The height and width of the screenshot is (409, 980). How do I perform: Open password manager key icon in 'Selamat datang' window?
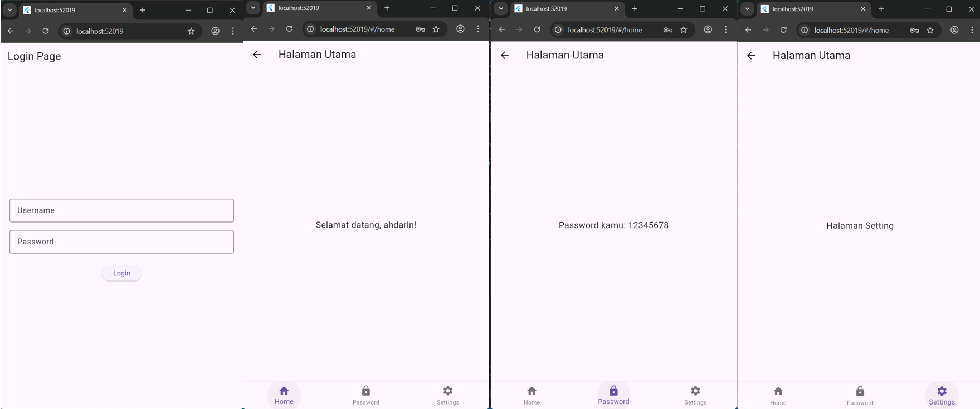coord(420,29)
